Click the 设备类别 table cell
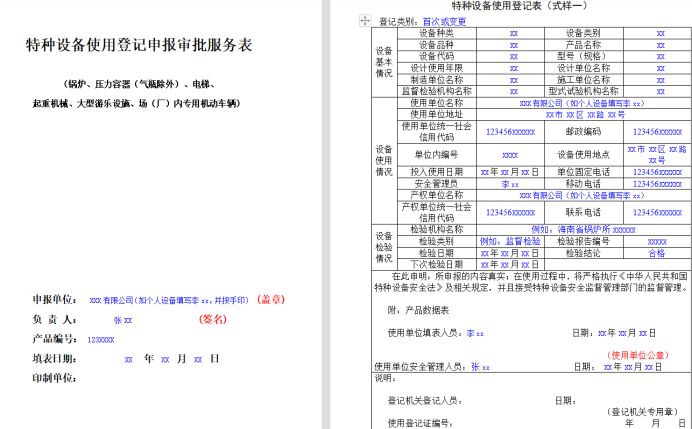The height and width of the screenshot is (429, 692). tap(584, 33)
